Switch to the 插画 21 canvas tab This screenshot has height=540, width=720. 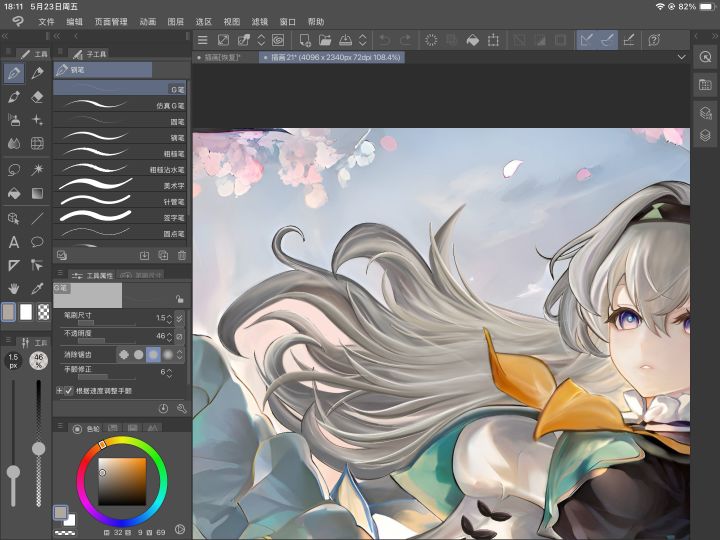point(332,57)
